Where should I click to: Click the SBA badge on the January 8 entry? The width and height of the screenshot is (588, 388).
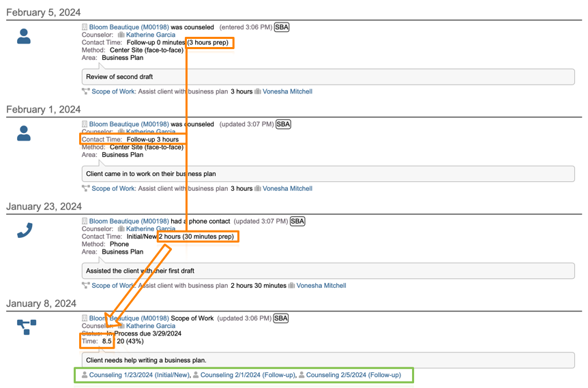[281, 318]
